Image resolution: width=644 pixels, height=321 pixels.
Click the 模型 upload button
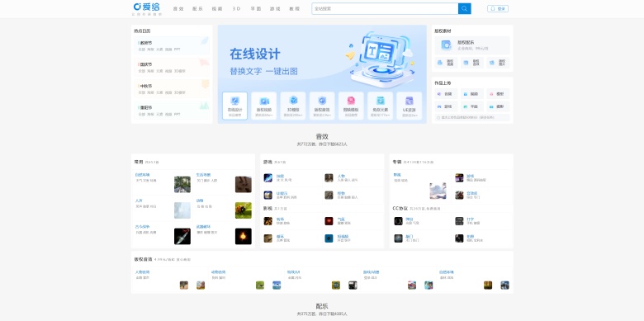(498, 94)
